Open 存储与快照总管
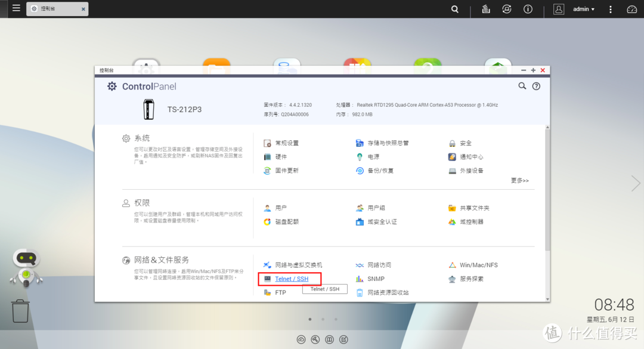Screen dimensions: 644x349 coord(382,143)
